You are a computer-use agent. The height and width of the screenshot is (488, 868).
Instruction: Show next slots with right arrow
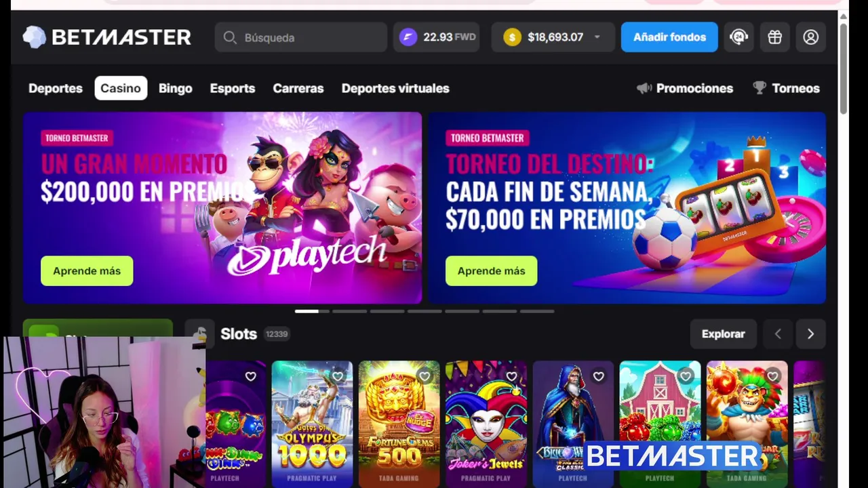click(810, 333)
